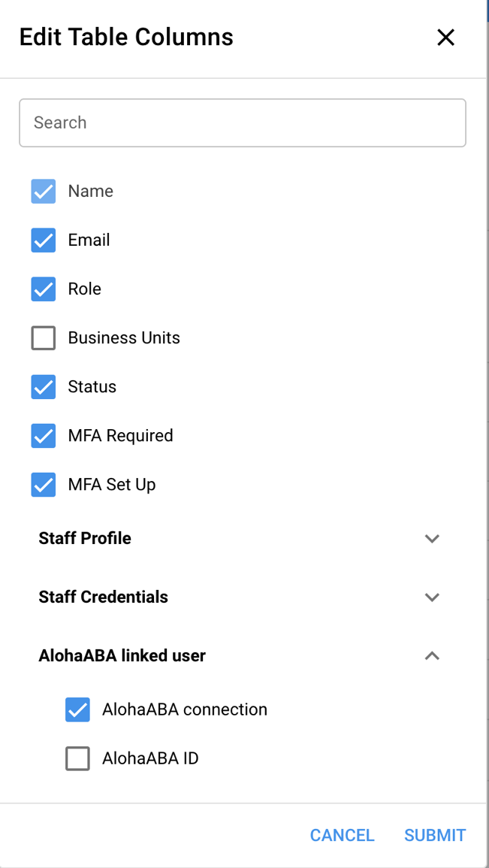Click the Staff Profile section header
The height and width of the screenshot is (868, 489).
[x=84, y=538]
